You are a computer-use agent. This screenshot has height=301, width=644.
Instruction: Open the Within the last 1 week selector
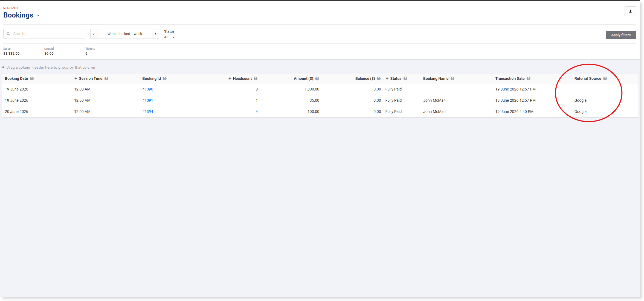125,34
